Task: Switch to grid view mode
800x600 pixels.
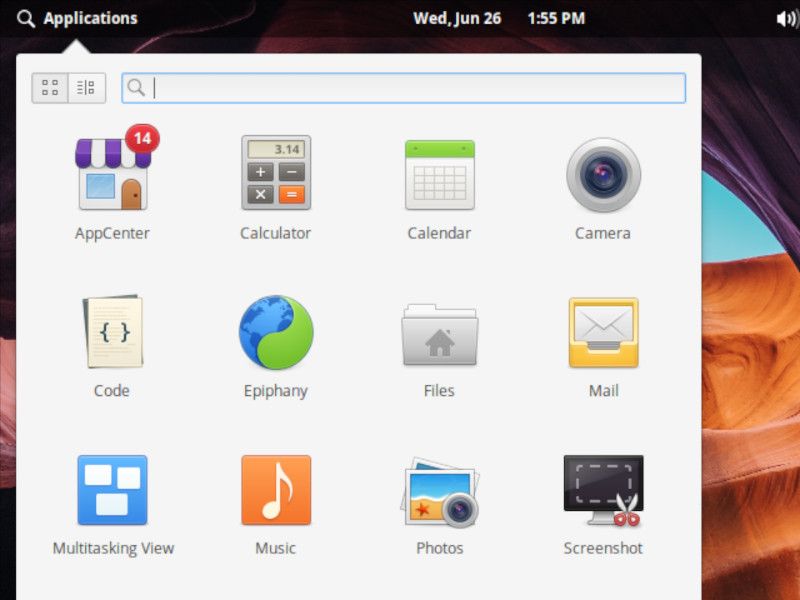Action: 50,88
